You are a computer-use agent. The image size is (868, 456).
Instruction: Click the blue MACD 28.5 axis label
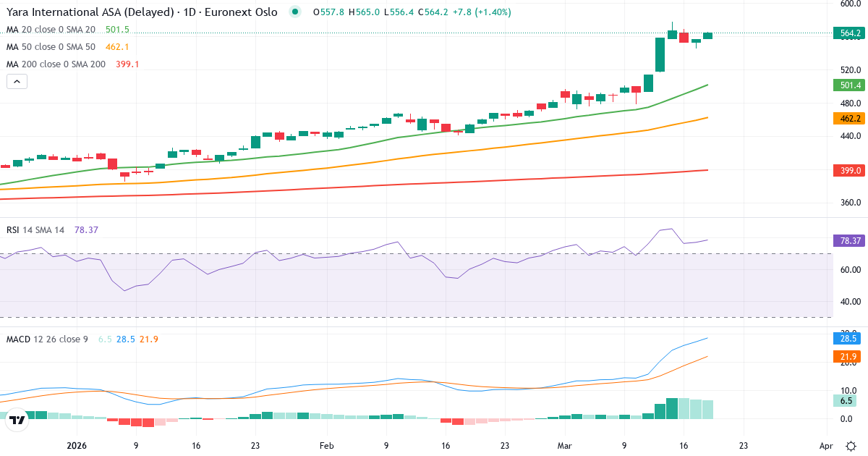(x=846, y=339)
